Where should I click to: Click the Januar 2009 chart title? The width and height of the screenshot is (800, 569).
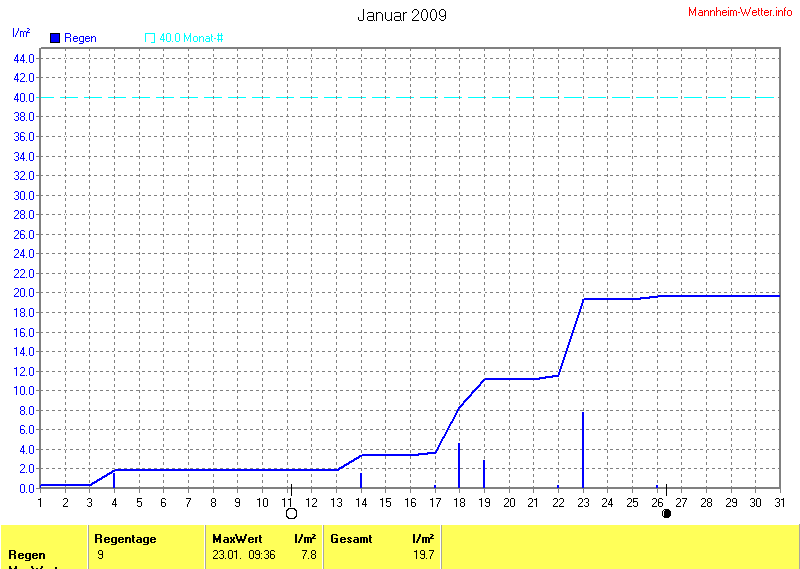tap(401, 15)
